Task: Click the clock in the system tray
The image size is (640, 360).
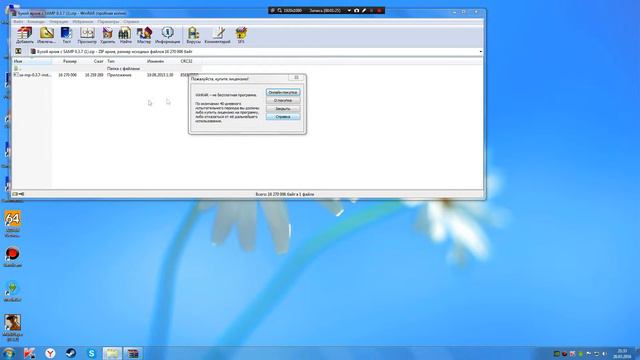Action: pyautogui.click(x=622, y=353)
